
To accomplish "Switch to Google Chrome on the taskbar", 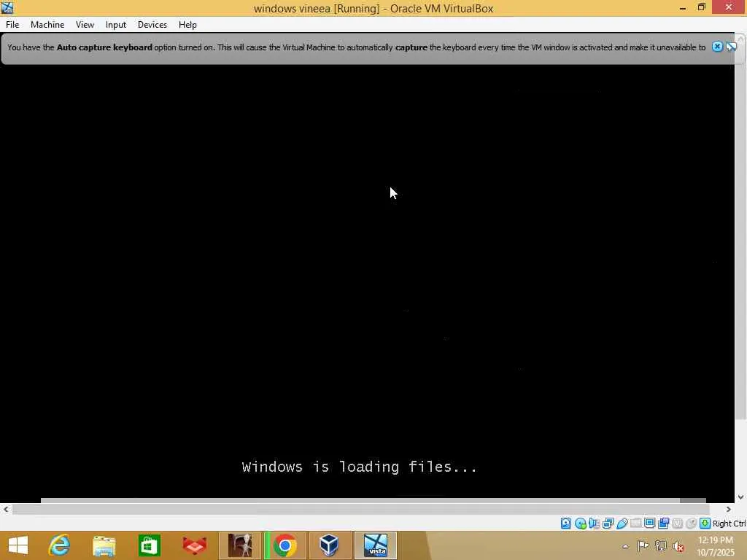I will pos(285,545).
